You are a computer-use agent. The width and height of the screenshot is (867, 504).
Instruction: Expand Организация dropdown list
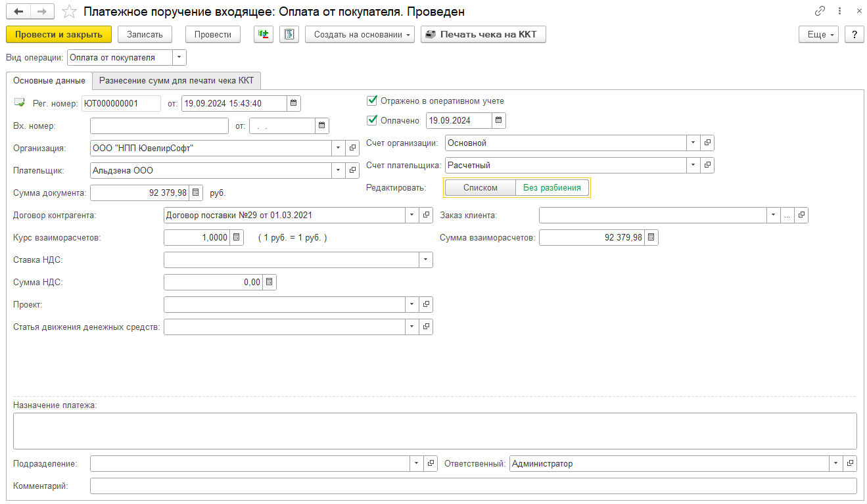(339, 148)
